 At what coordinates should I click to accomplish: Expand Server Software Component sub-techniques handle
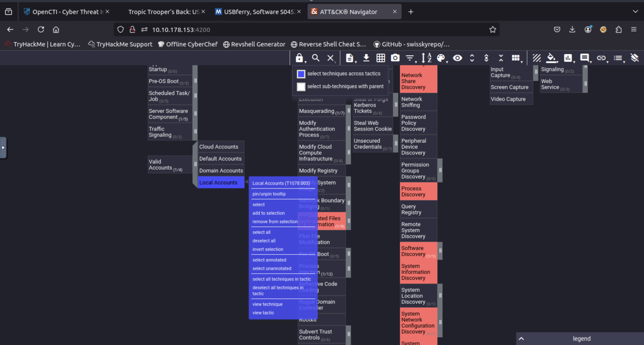click(195, 113)
